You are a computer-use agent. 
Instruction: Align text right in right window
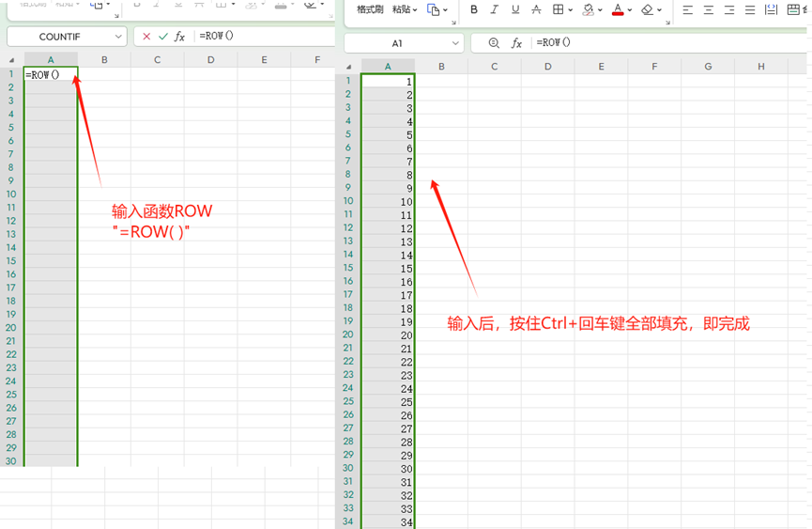tap(729, 9)
